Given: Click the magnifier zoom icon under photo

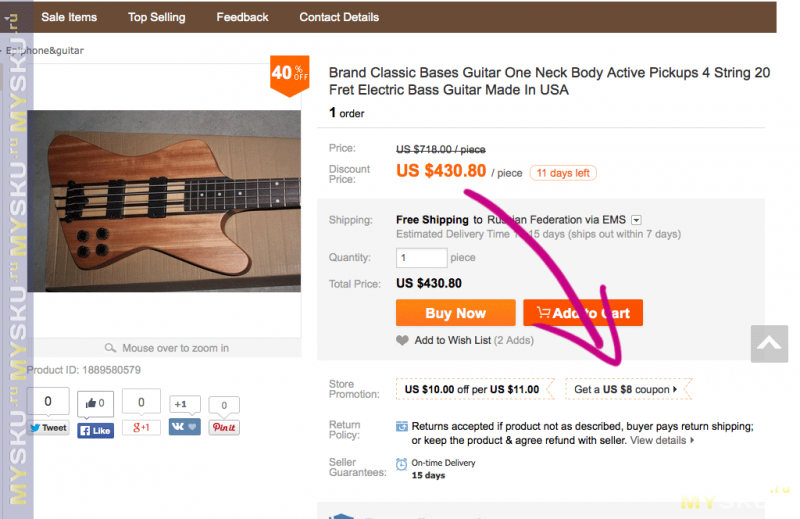Looking at the screenshot, I should (x=110, y=348).
